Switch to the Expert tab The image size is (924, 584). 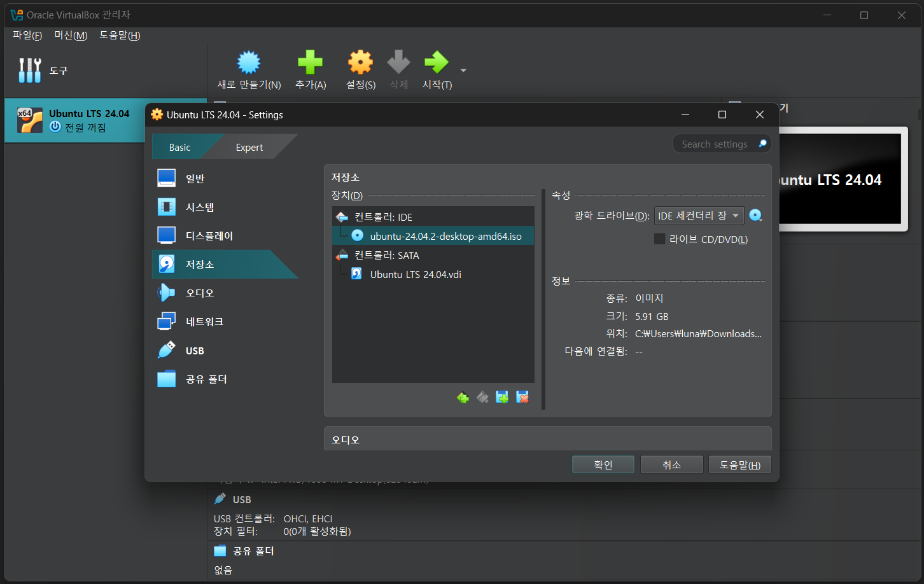pos(249,147)
